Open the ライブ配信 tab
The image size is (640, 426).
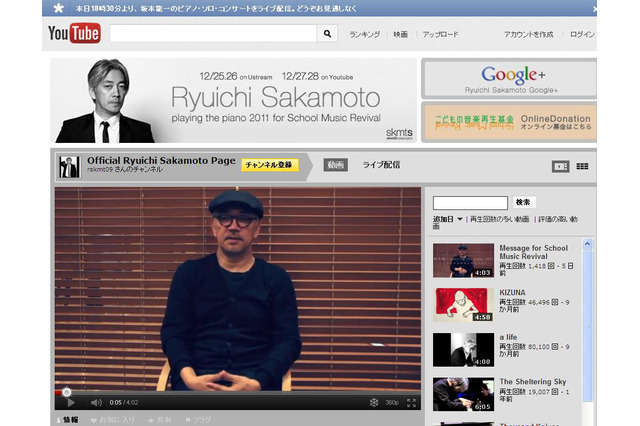pyautogui.click(x=381, y=164)
